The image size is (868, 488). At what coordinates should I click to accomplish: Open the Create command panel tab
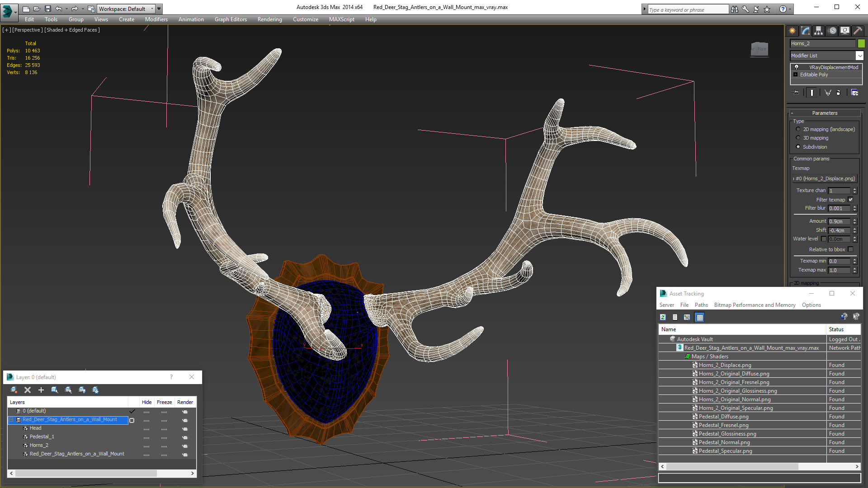coord(793,31)
